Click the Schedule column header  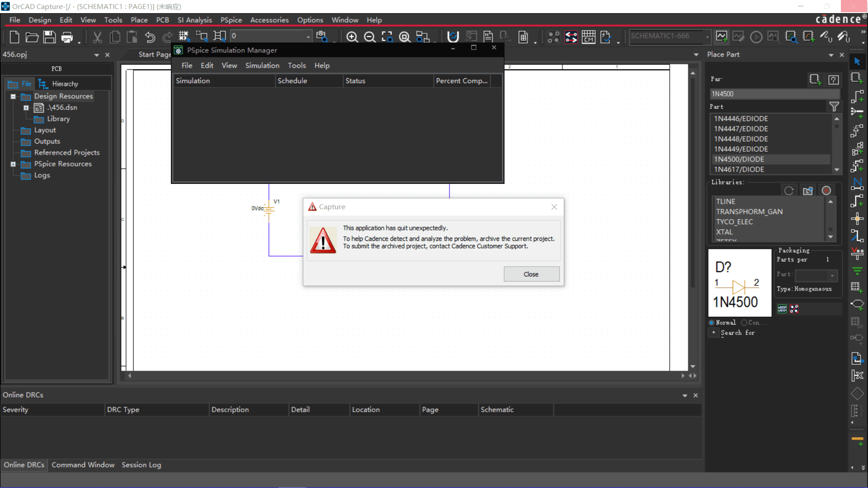pyautogui.click(x=309, y=81)
